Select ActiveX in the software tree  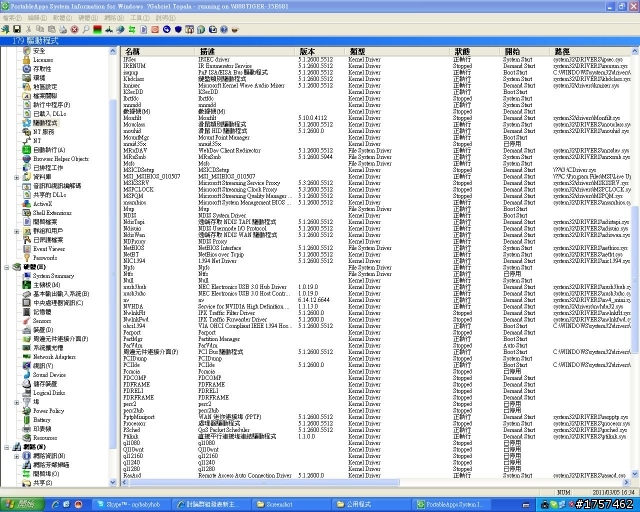pyautogui.click(x=42, y=203)
